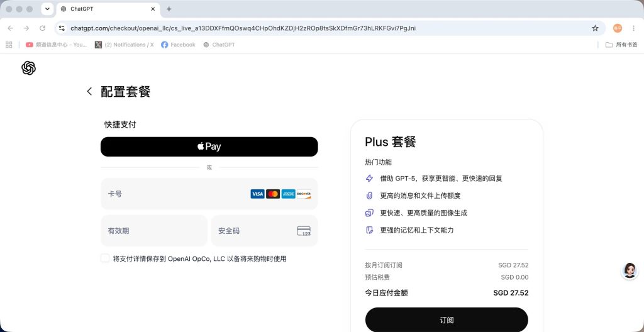Open the browser three-dot menu

pyautogui.click(x=634, y=28)
